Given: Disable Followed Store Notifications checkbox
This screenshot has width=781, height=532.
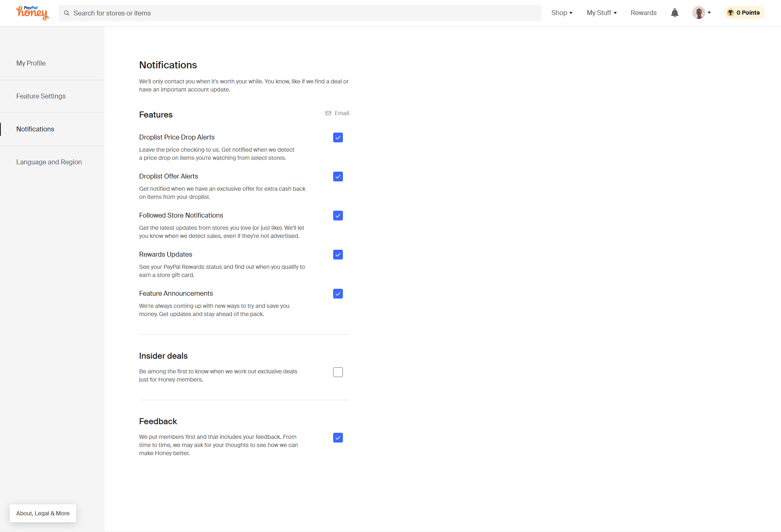Looking at the screenshot, I should pyautogui.click(x=338, y=216).
